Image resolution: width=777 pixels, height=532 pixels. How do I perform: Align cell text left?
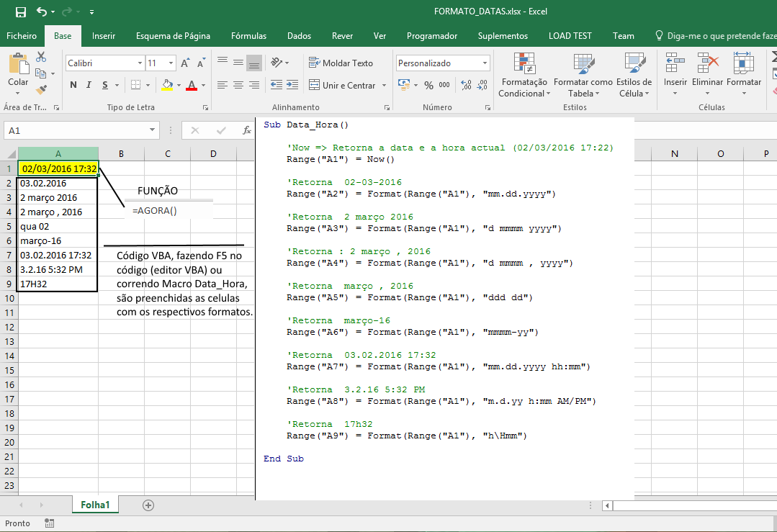click(223, 85)
